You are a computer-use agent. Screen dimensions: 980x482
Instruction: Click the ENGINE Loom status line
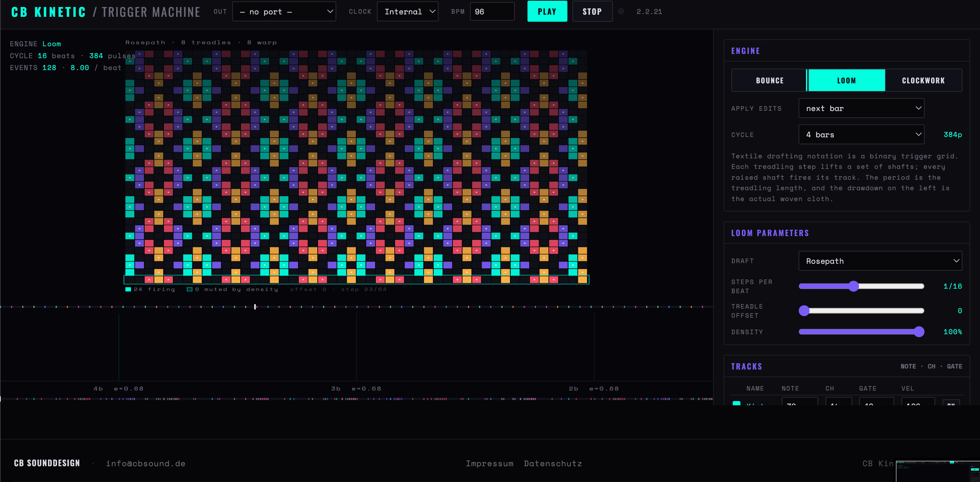click(x=35, y=44)
